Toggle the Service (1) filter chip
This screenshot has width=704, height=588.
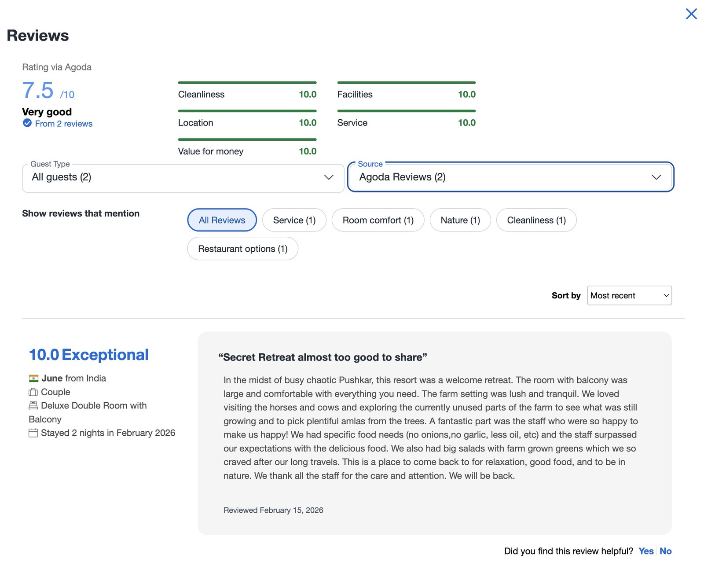click(x=294, y=220)
